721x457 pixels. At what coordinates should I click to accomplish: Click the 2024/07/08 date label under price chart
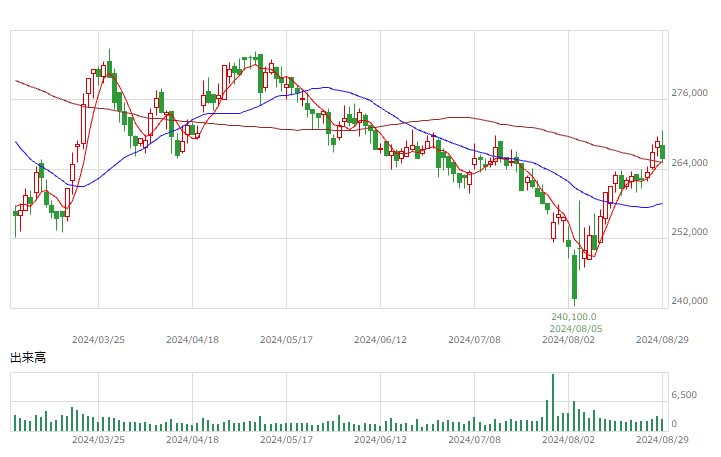475,340
